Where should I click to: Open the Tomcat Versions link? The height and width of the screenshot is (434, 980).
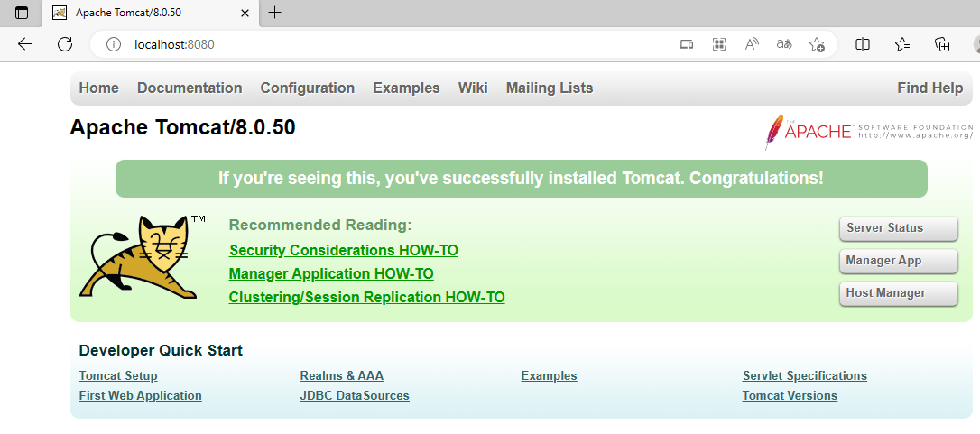(x=790, y=396)
